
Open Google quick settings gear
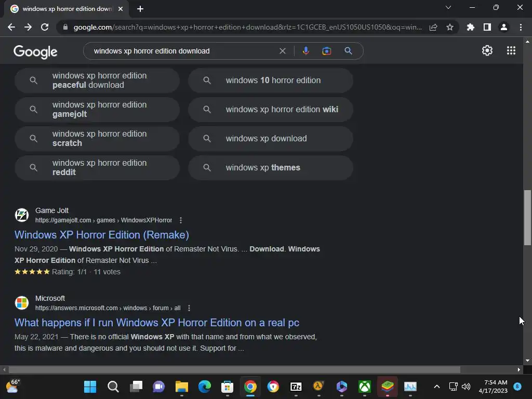point(487,50)
